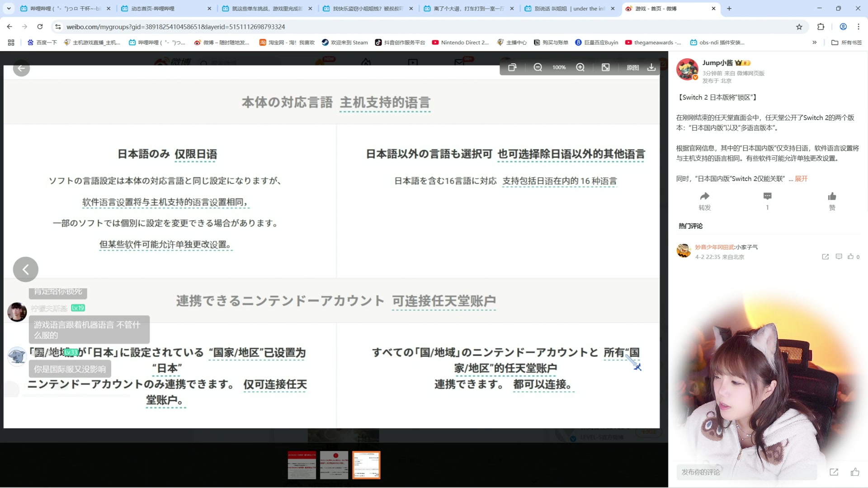Switch to the 动态首页-哔哩哔哩 tab
Screen dimensions: 868x488
coord(165,9)
